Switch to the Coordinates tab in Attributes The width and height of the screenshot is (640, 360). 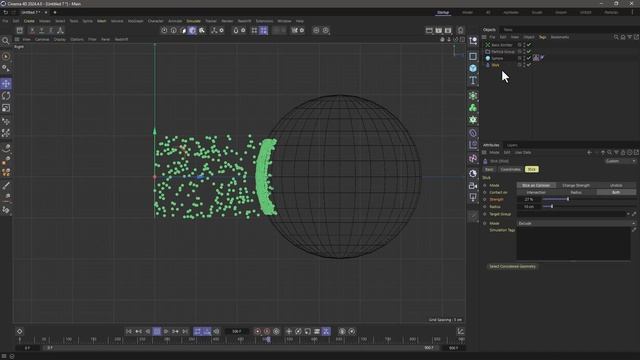510,169
